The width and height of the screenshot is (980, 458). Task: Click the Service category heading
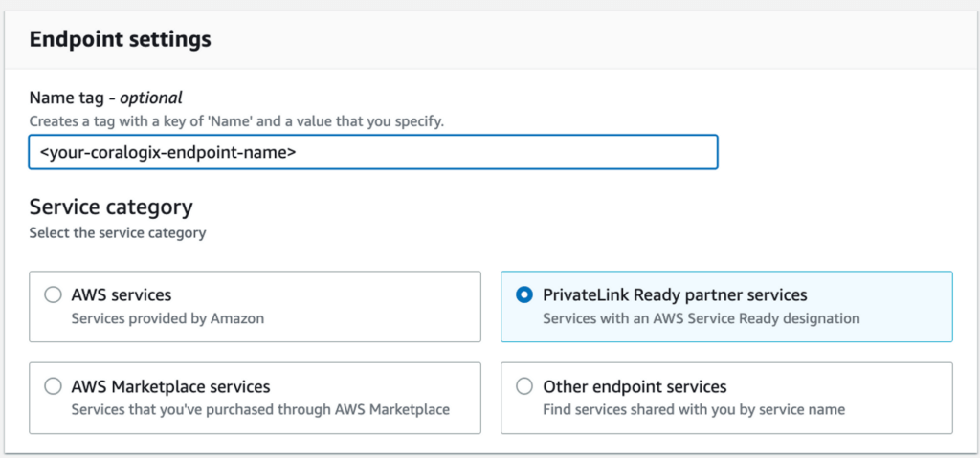coord(111,207)
